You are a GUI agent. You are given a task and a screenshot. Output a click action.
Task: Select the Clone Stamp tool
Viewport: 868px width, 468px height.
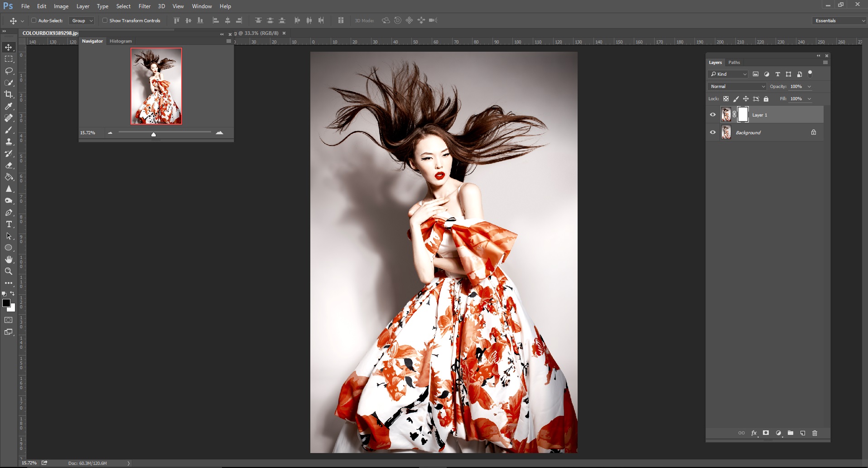[8, 142]
